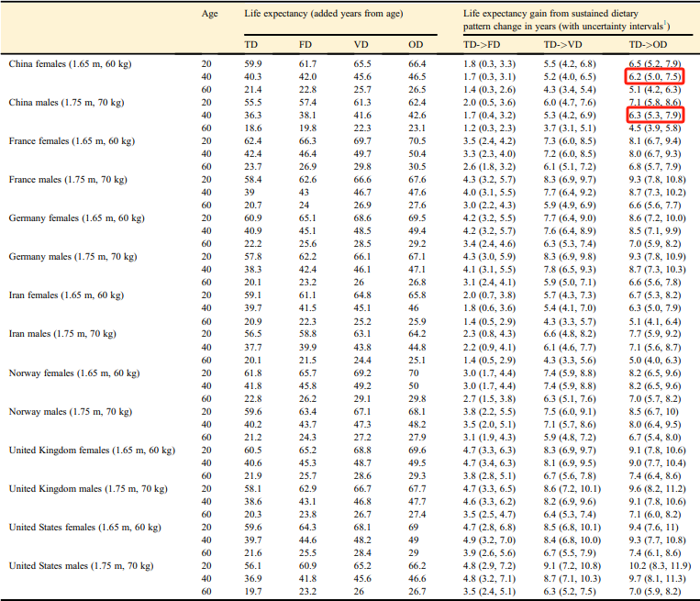Click the VD column header

tap(361, 45)
